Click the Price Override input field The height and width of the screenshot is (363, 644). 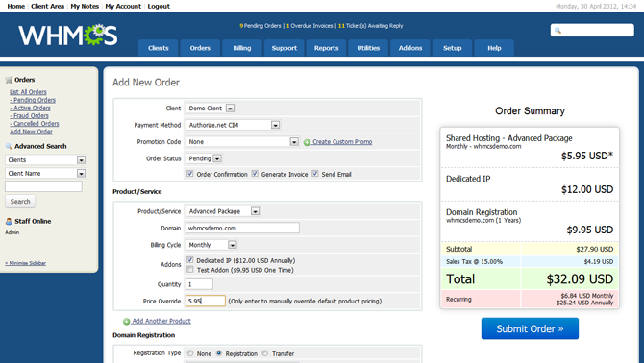click(x=206, y=302)
